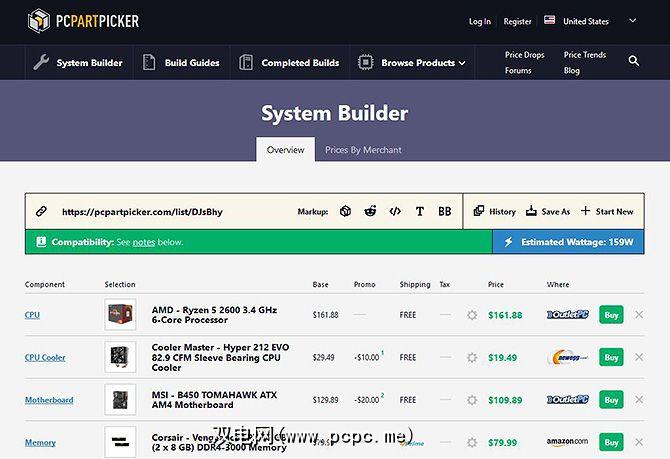Open Cooler Master Hyper 212 EVO name

click(220, 357)
